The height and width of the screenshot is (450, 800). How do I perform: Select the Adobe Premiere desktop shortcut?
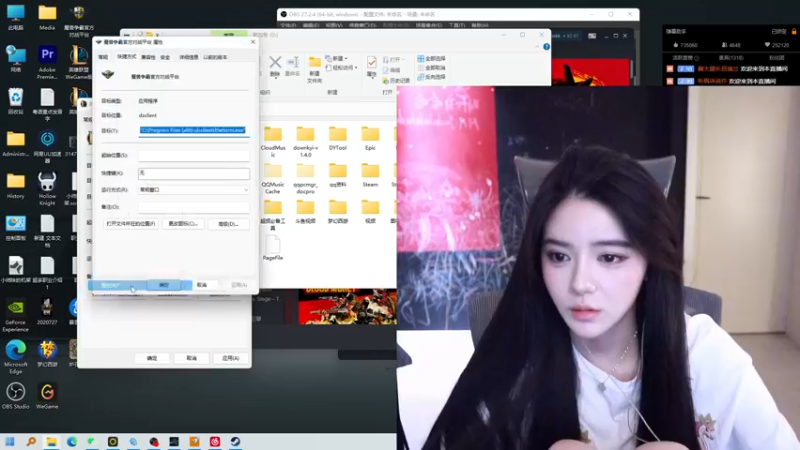47,62
